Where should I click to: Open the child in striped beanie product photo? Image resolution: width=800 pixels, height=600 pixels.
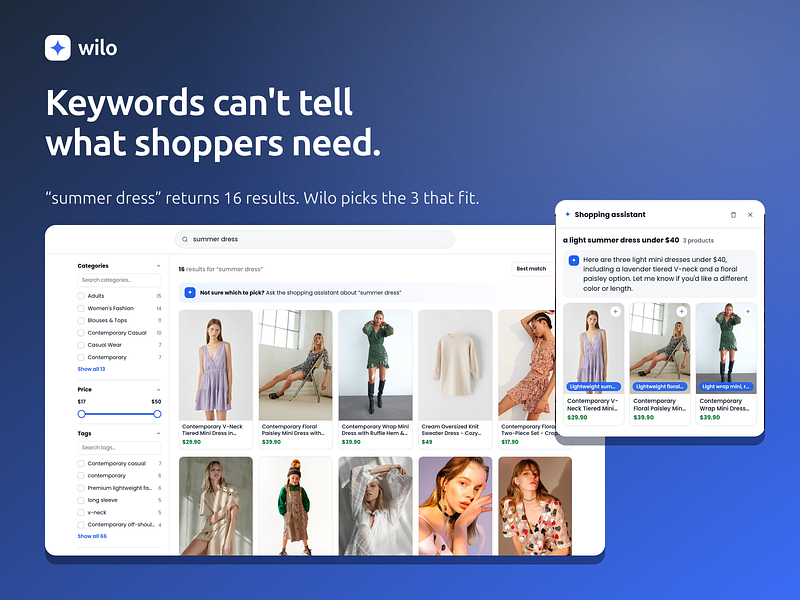pyautogui.click(x=295, y=506)
